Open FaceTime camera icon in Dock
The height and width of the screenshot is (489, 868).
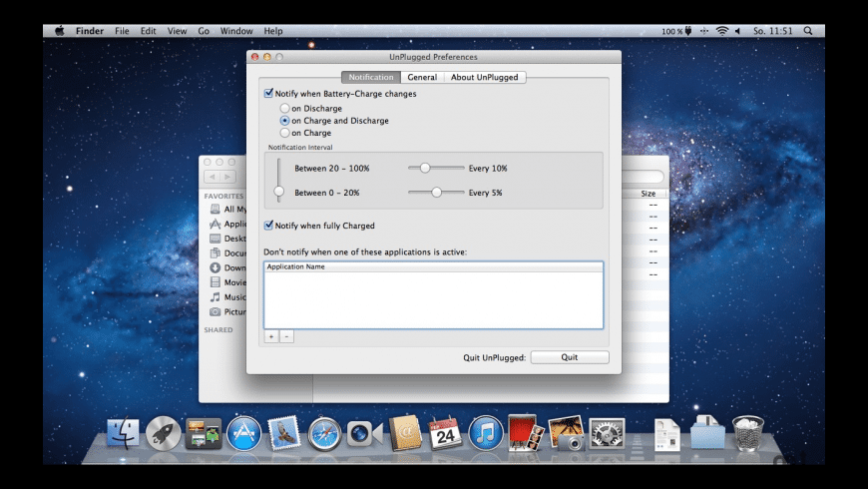point(365,434)
